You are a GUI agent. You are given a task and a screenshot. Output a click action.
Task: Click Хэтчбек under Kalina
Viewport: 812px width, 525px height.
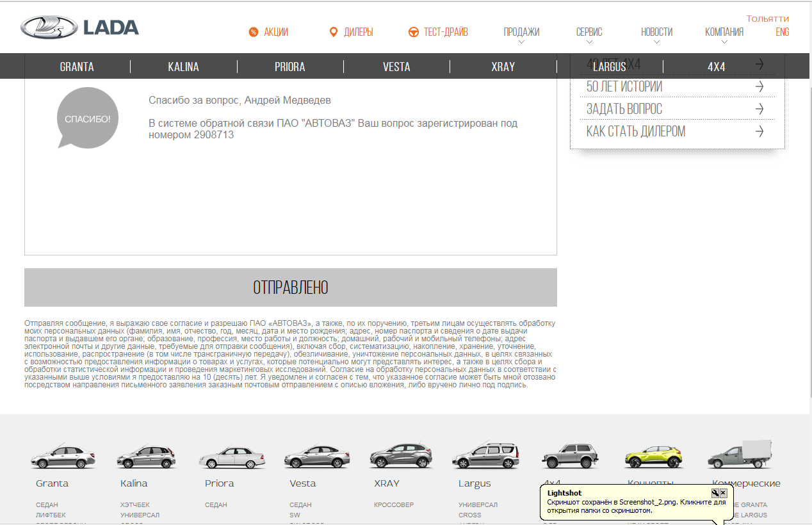click(x=135, y=505)
